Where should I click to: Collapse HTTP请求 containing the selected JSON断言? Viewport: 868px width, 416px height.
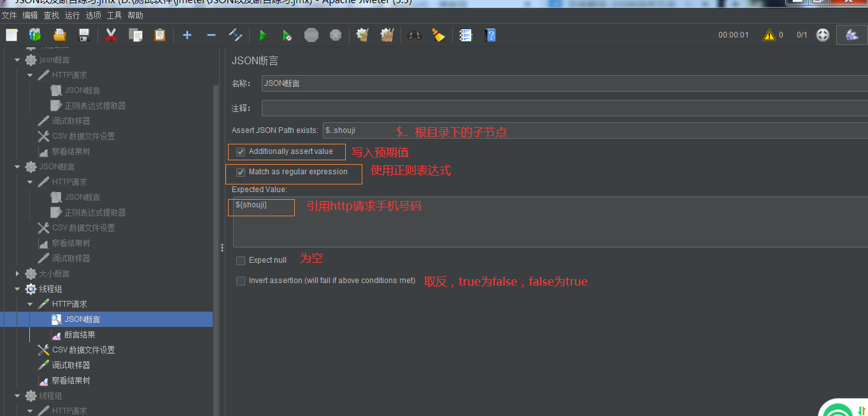tap(30, 304)
